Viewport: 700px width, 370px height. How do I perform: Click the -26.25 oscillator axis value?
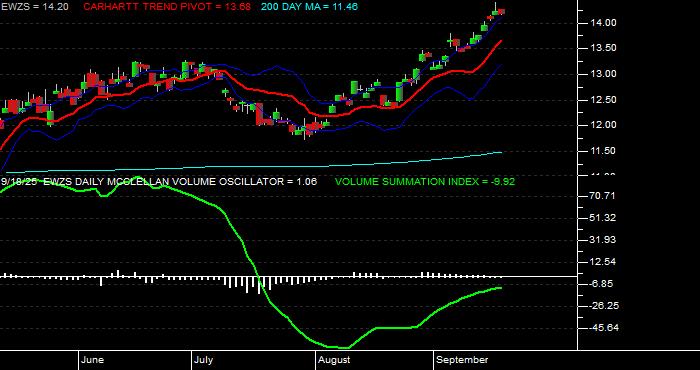coord(604,306)
